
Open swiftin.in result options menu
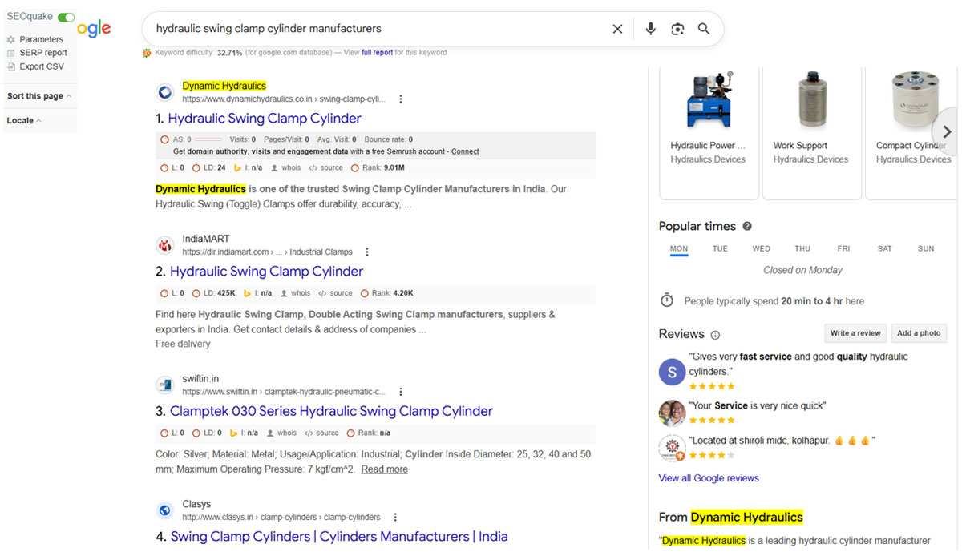point(401,392)
